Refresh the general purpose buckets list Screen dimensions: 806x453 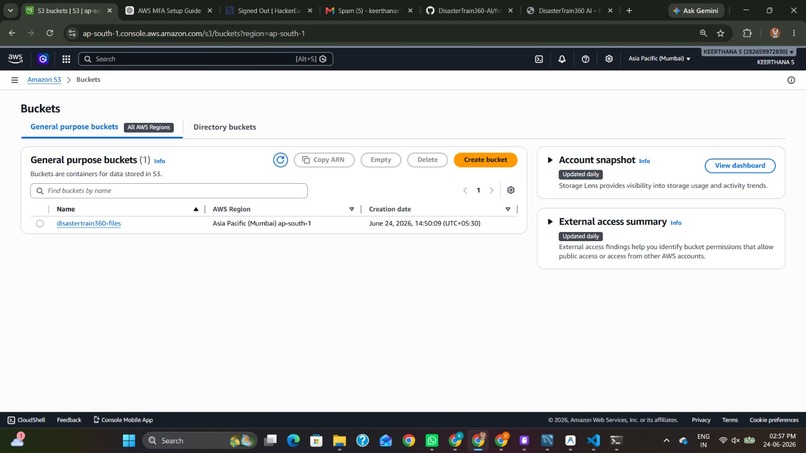280,160
